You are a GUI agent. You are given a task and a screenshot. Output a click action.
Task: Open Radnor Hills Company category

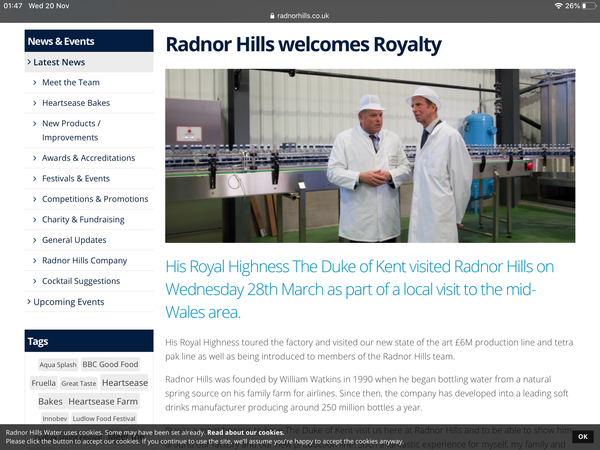click(x=85, y=261)
